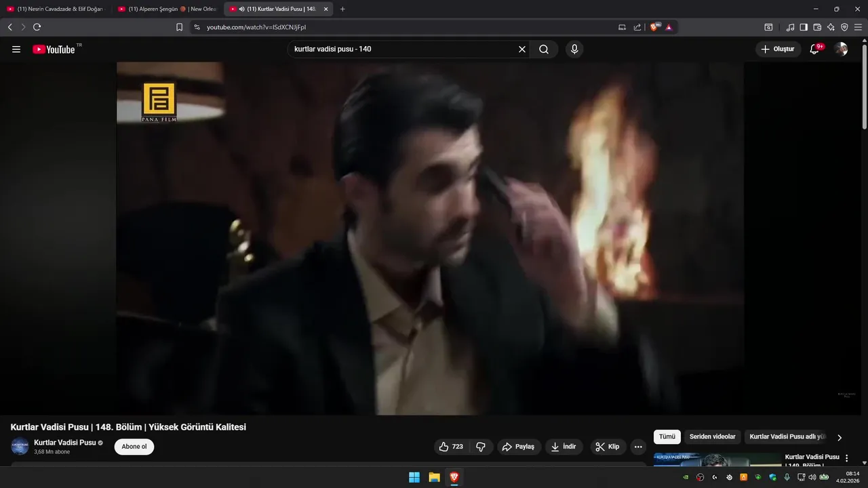
Task: Open the Windows Start menu
Action: (414, 477)
